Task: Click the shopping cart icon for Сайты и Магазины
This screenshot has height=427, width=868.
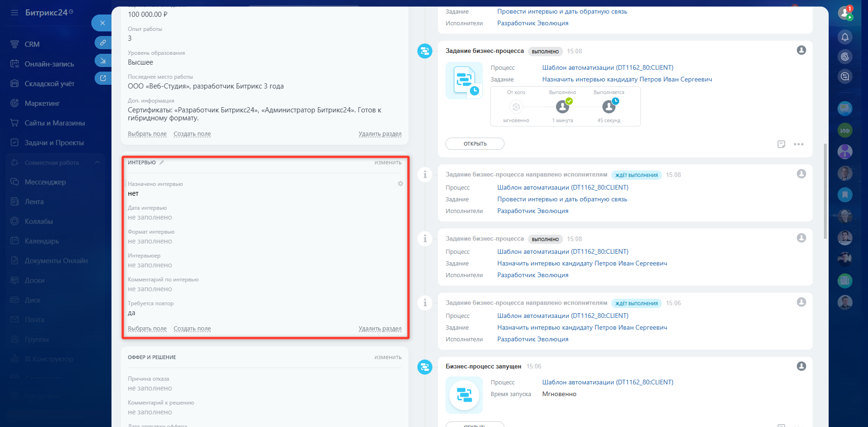Action: [15, 123]
